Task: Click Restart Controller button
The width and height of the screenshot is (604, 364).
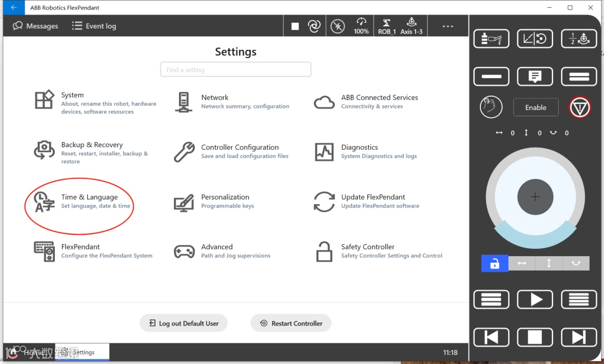Action: coord(291,323)
